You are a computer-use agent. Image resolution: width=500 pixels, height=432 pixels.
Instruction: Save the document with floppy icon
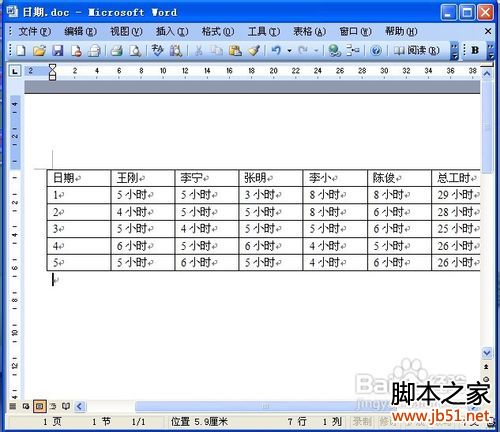[58, 51]
